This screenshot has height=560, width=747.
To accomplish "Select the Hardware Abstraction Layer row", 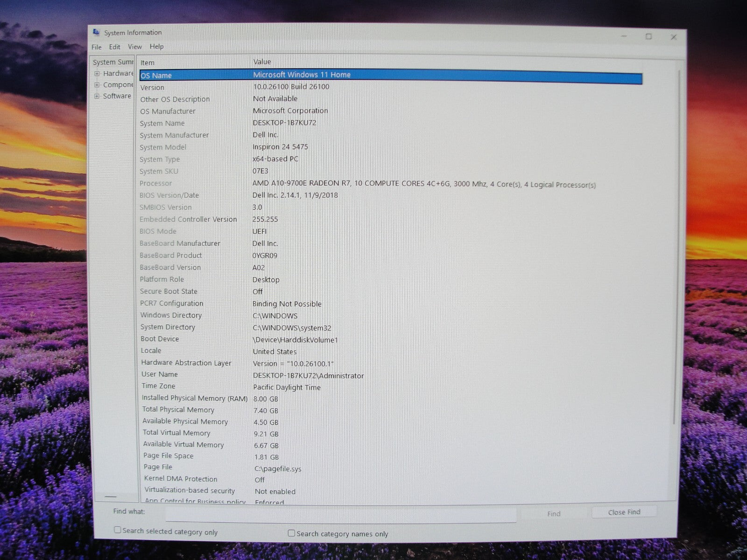I will (x=391, y=363).
